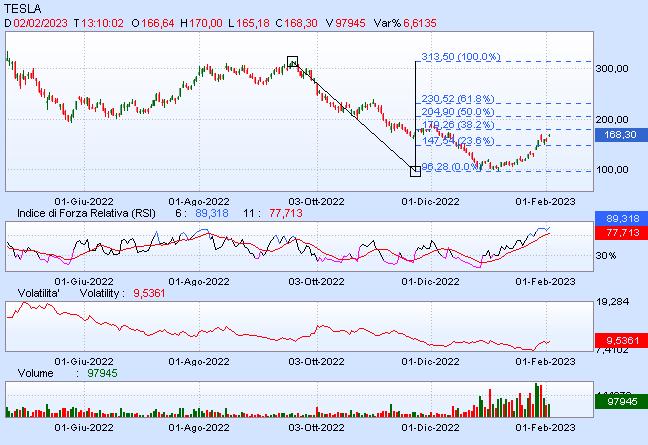Grab the square handle at the trend line's October peak
This screenshot has height=445, width=648.
point(292,62)
